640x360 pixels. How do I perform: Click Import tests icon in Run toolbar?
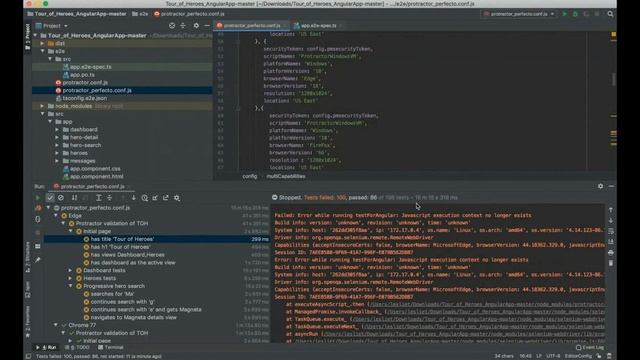tap(155, 198)
